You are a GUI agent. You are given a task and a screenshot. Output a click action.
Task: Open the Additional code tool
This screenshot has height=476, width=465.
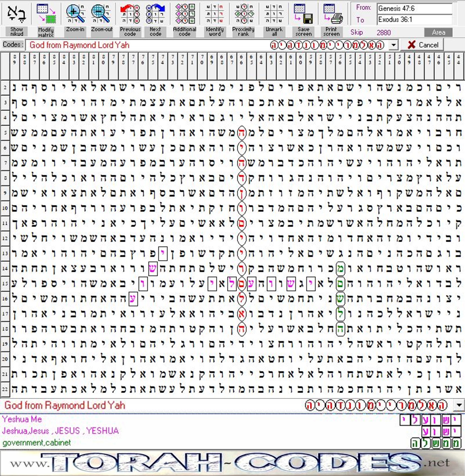coord(185,13)
